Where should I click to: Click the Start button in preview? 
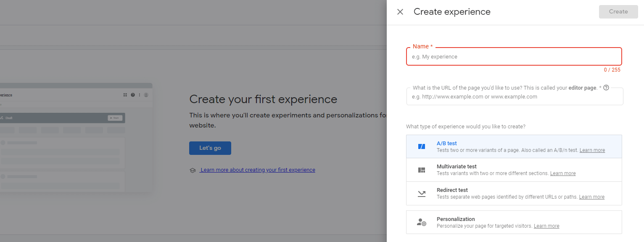pyautogui.click(x=115, y=118)
